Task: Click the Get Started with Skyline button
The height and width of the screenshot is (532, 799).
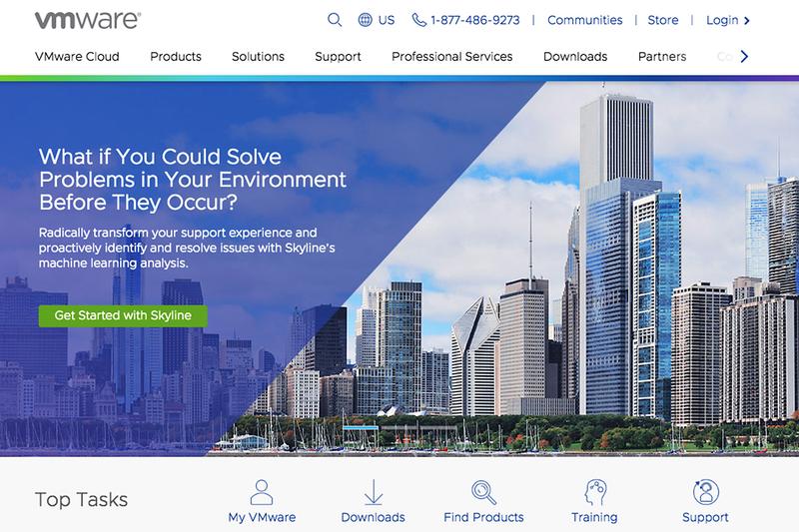Action: [x=123, y=315]
